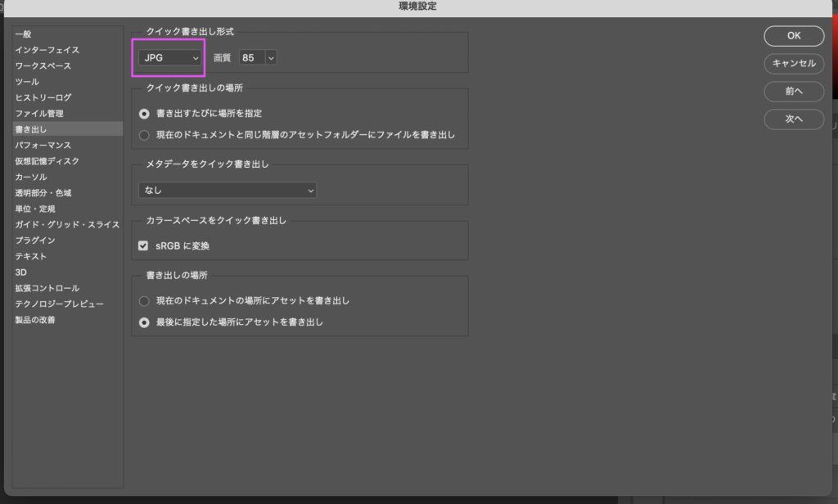Image resolution: width=838 pixels, height=504 pixels.
Task: Switch to インターフェイス preferences
Action: [47, 50]
